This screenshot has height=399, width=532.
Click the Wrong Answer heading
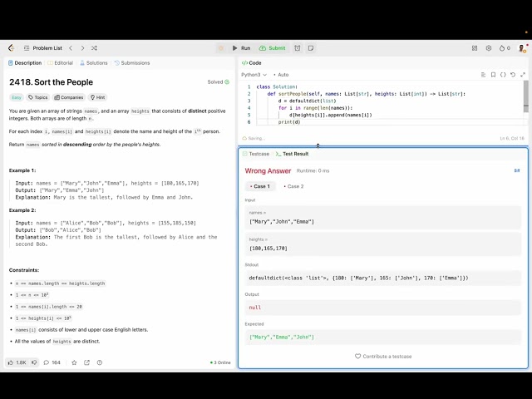pyautogui.click(x=268, y=170)
